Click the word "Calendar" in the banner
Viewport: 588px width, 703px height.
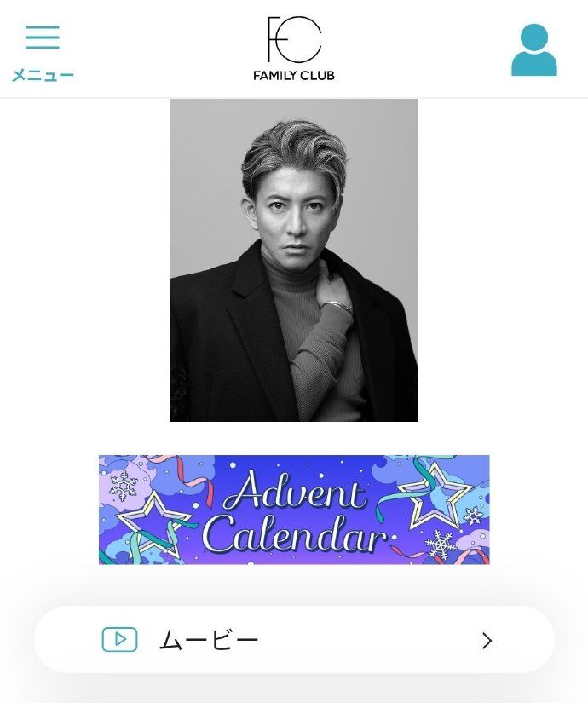click(295, 533)
